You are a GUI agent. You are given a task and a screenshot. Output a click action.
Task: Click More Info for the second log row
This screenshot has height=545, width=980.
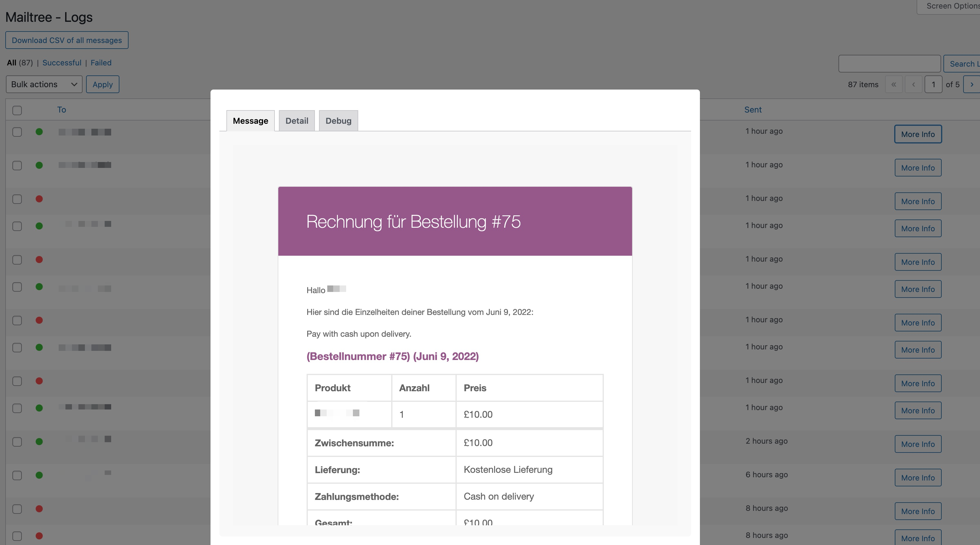click(x=918, y=168)
